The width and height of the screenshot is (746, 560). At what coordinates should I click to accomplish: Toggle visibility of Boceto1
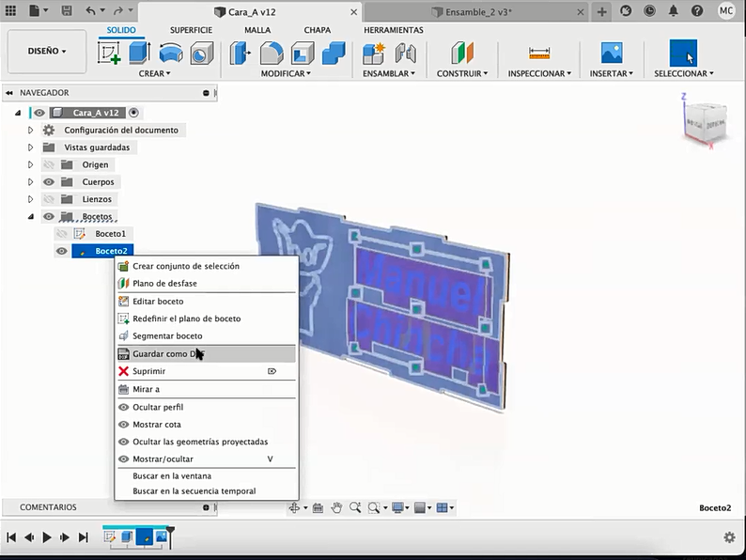coord(61,234)
